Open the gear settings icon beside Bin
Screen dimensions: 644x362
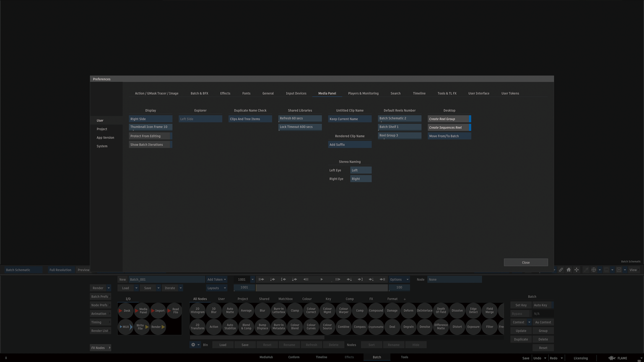click(x=193, y=345)
